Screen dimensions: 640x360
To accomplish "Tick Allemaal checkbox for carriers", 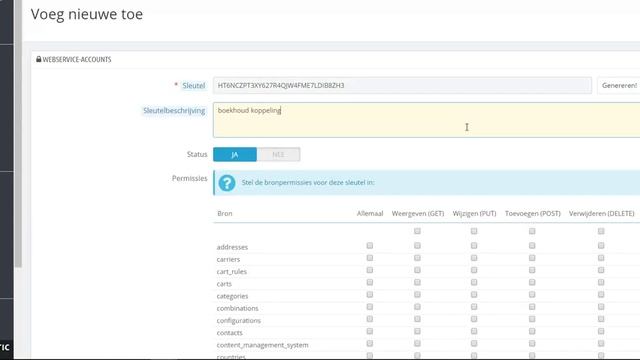I will 370,258.
